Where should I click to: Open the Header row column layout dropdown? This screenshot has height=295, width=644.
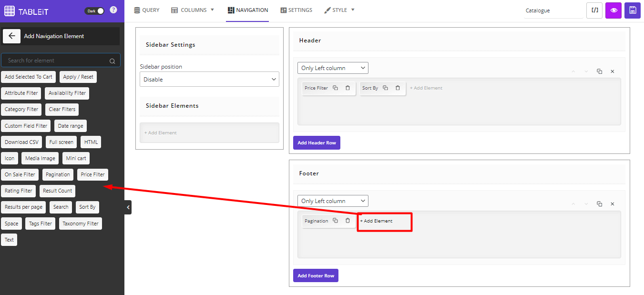click(x=332, y=68)
